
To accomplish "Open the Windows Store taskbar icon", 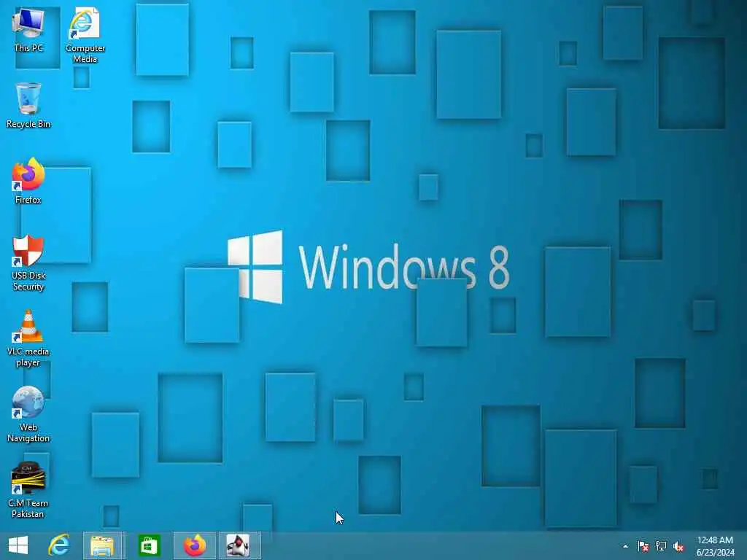I will click(149, 545).
